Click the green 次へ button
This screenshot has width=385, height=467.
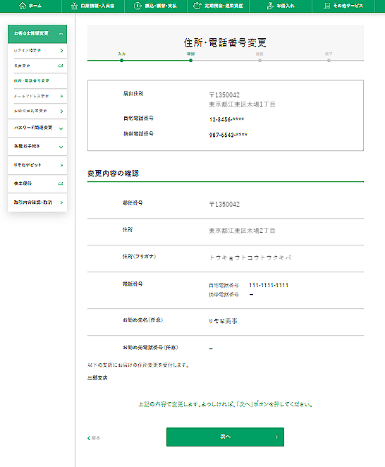(225, 437)
